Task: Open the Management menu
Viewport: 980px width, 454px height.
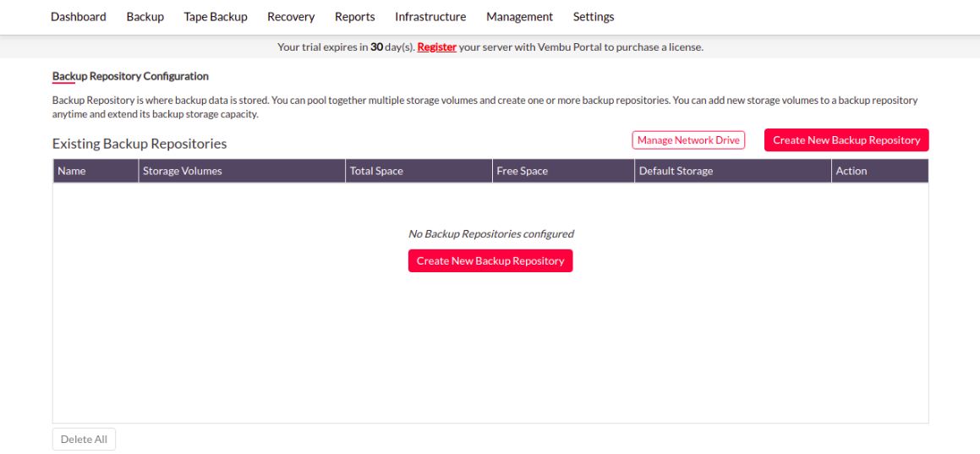Action: click(519, 17)
